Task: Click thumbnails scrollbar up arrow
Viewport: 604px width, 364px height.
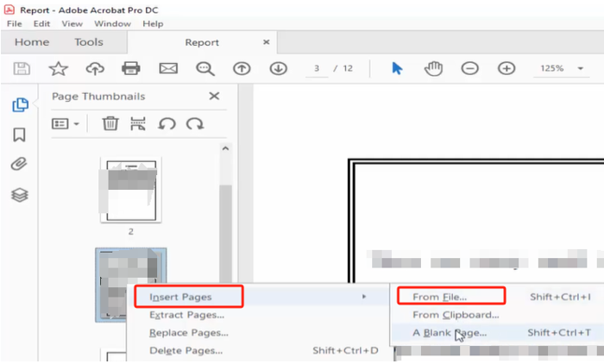Action: tap(226, 148)
